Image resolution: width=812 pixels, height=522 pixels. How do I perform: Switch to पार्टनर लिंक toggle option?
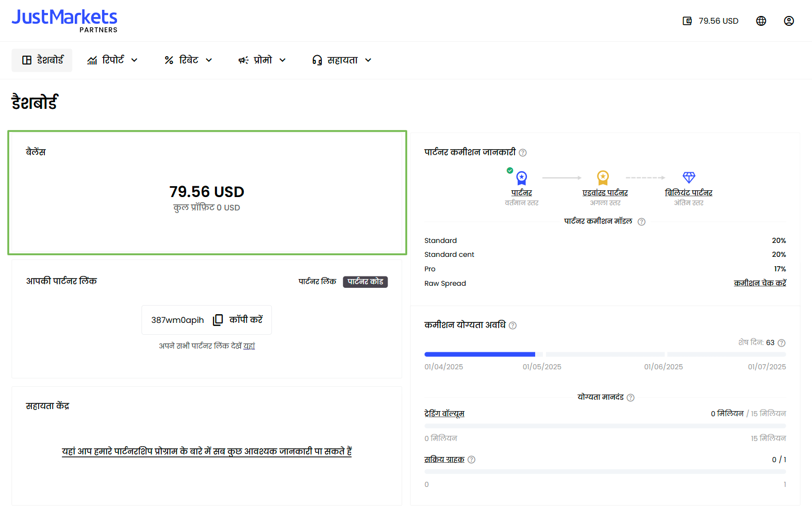317,282
